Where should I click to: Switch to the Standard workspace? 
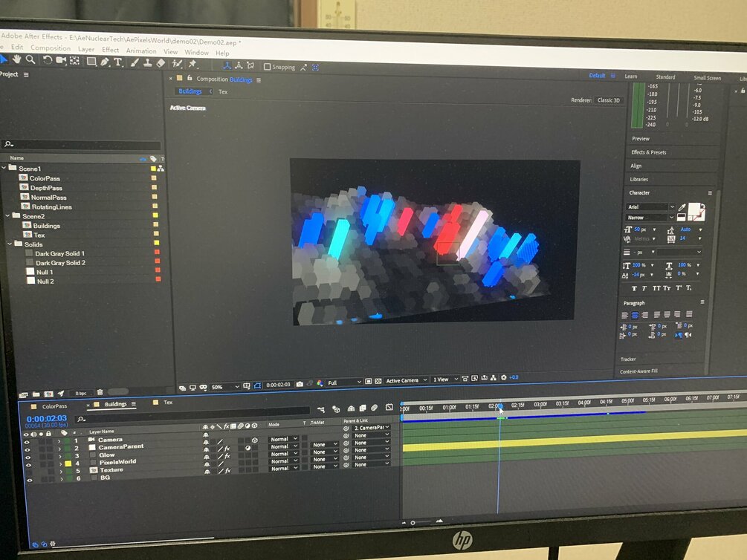(665, 76)
